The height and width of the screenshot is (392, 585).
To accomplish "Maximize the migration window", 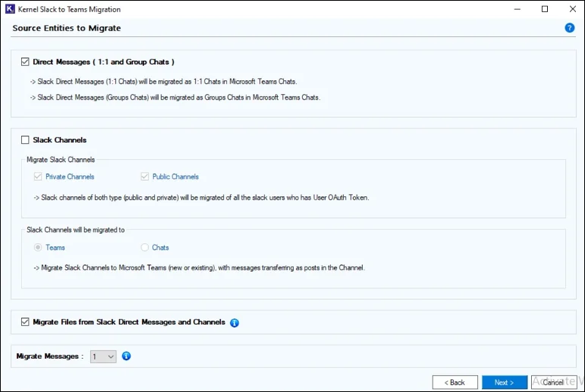I will [x=545, y=9].
